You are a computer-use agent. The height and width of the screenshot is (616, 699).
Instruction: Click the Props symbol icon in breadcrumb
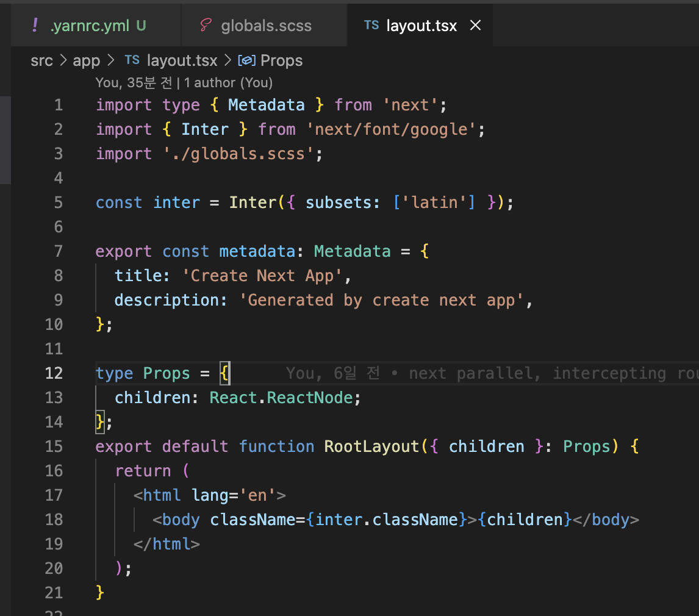(246, 60)
